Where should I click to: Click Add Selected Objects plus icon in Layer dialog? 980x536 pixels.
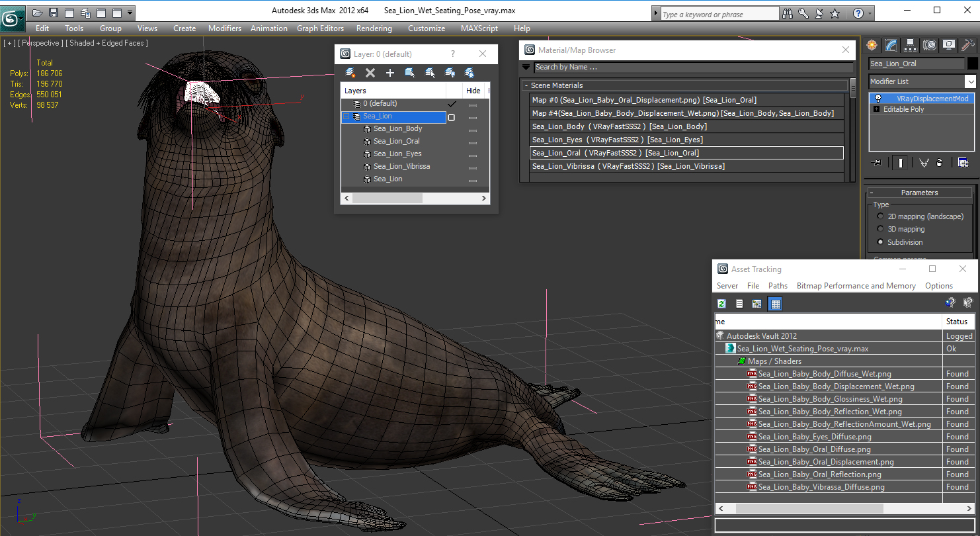(390, 73)
